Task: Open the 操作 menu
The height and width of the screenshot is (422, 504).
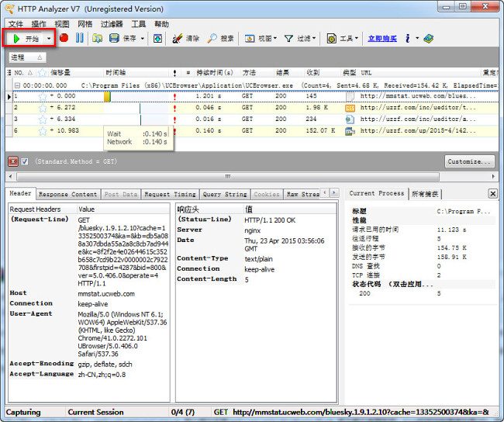Action: (39, 24)
